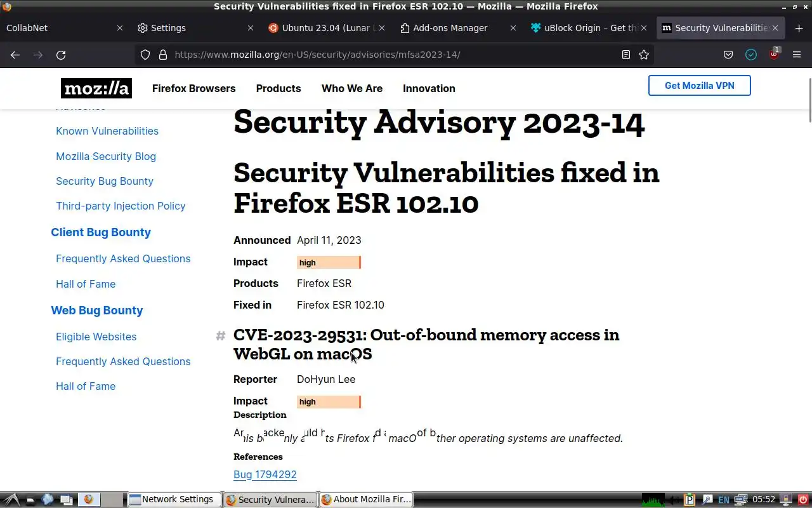Image resolution: width=812 pixels, height=508 pixels.
Task: Open the Firefox hamburger application menu
Action: [x=797, y=55]
